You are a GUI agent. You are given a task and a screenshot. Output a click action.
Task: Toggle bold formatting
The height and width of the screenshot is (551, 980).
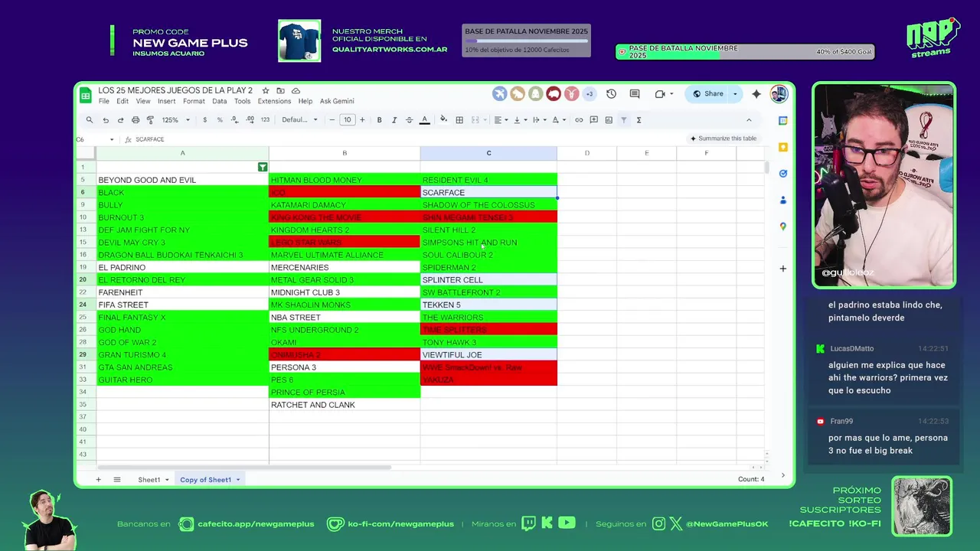tap(379, 119)
